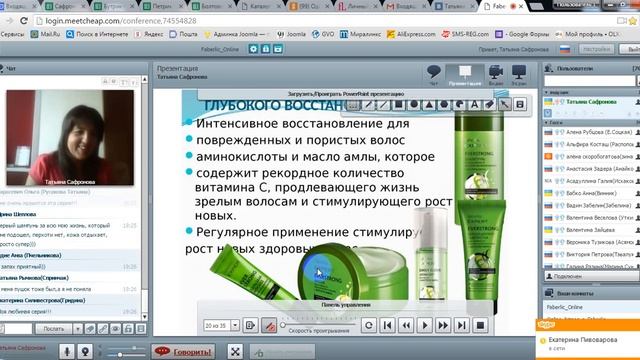Select the arrow pointer tool
The image size is (640, 360).
[x=505, y=105]
